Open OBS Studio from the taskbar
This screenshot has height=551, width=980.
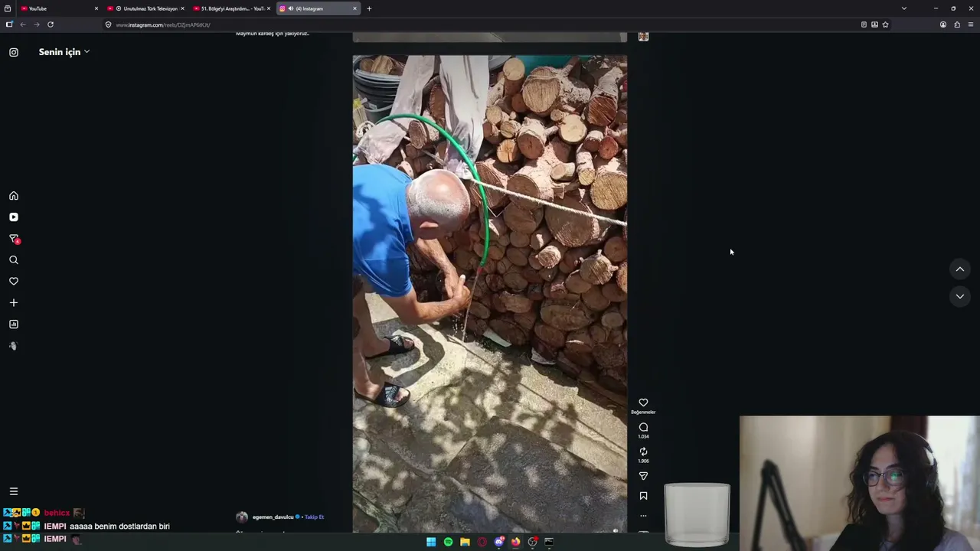pyautogui.click(x=532, y=542)
